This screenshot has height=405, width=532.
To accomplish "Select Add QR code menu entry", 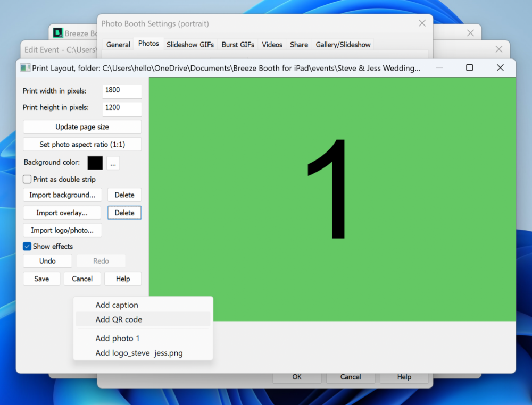I will pos(143,319).
